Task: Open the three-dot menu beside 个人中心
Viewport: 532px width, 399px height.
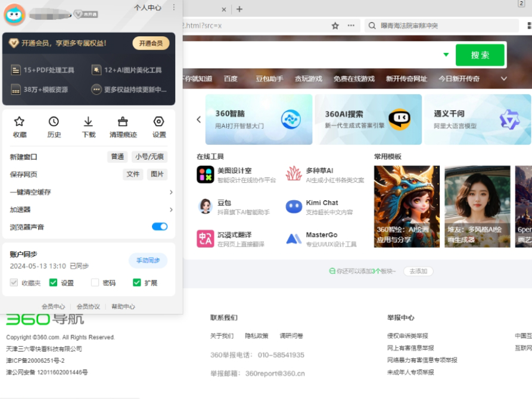Action: 174,8
